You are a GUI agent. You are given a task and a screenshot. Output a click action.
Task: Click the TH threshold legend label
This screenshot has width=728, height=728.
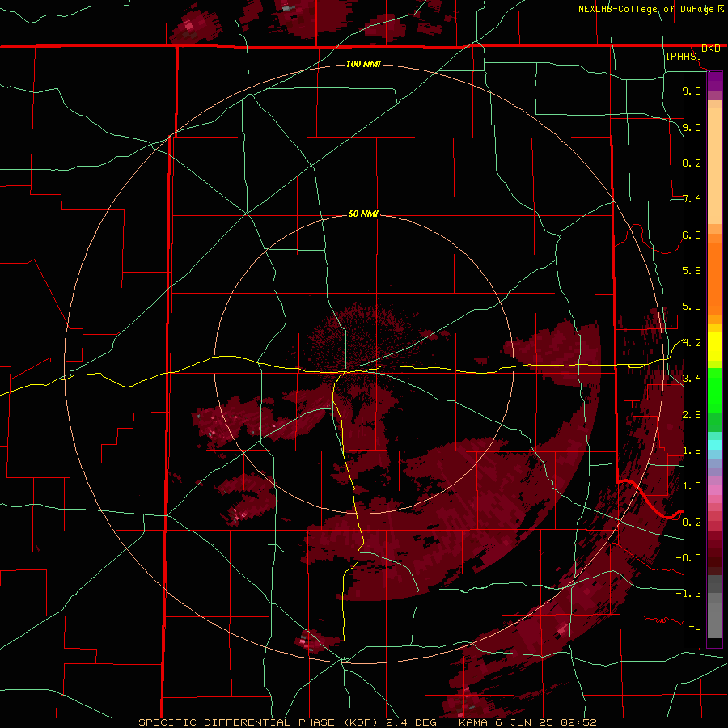pyautogui.click(x=695, y=629)
